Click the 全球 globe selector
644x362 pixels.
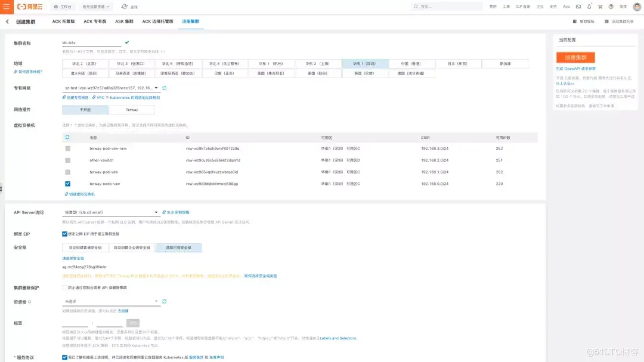[130, 7]
